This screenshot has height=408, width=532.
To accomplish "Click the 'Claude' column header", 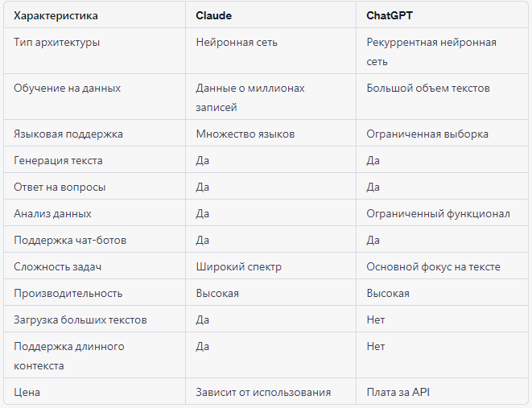I will 214,15.
